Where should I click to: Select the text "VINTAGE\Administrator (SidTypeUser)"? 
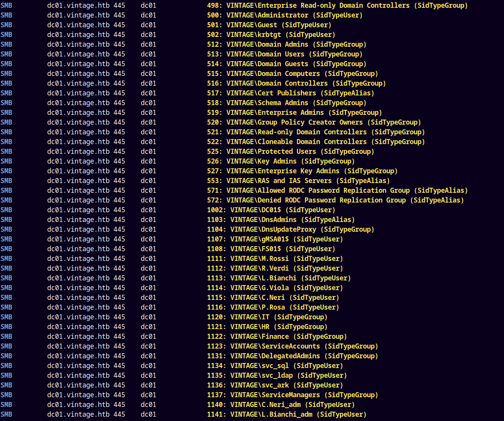pos(295,15)
